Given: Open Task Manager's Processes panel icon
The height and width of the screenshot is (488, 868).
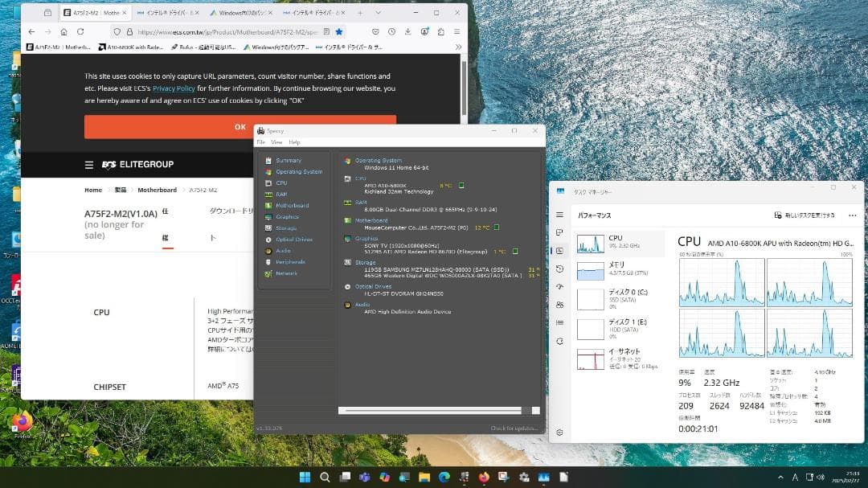Looking at the screenshot, I should pos(560,232).
